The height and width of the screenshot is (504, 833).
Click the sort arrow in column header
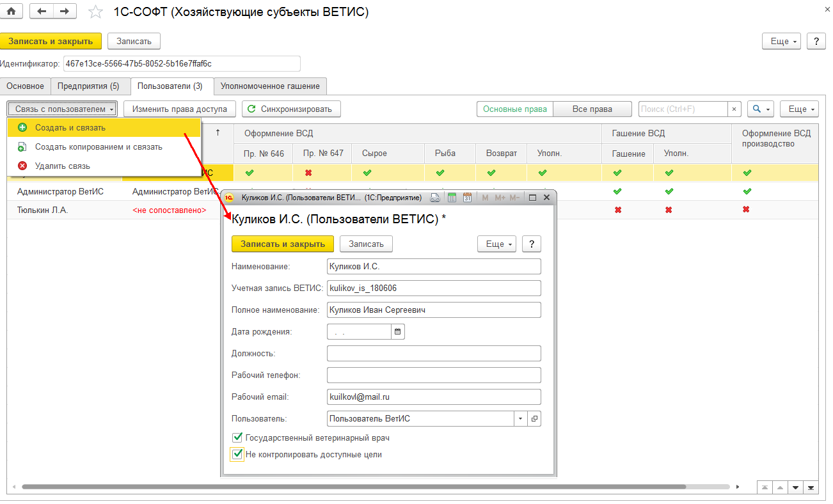(218, 132)
